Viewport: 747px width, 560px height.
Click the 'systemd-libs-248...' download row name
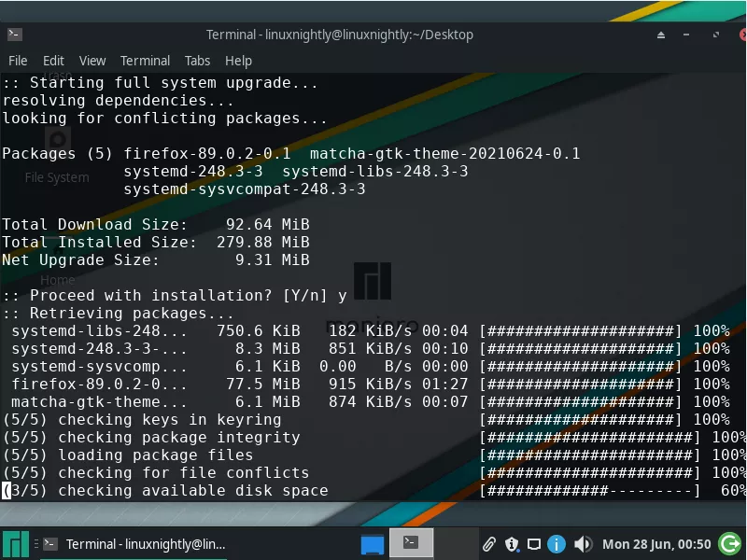pyautogui.click(x=99, y=331)
